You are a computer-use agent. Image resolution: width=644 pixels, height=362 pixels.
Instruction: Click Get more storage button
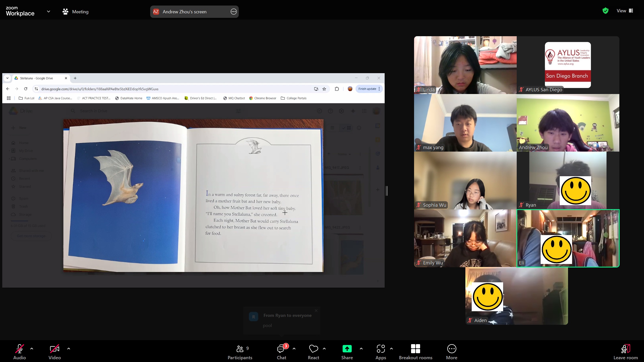pos(31,236)
